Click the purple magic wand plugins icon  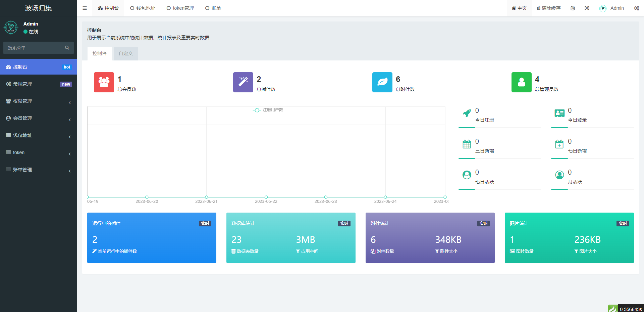coord(243,82)
